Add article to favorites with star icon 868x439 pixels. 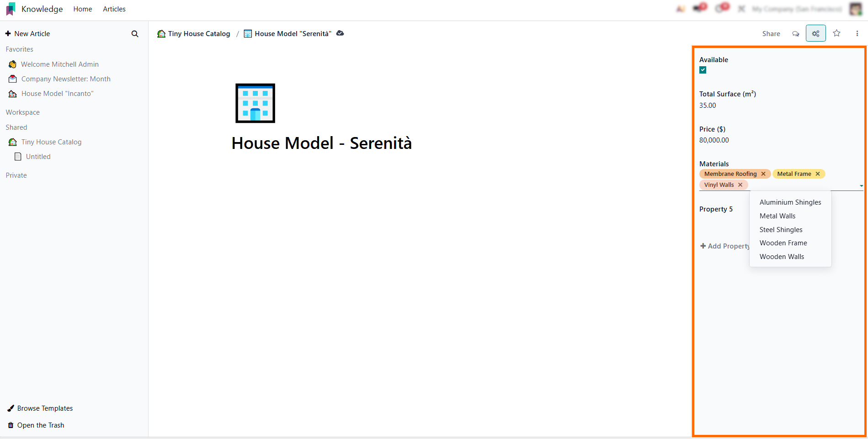836,33
